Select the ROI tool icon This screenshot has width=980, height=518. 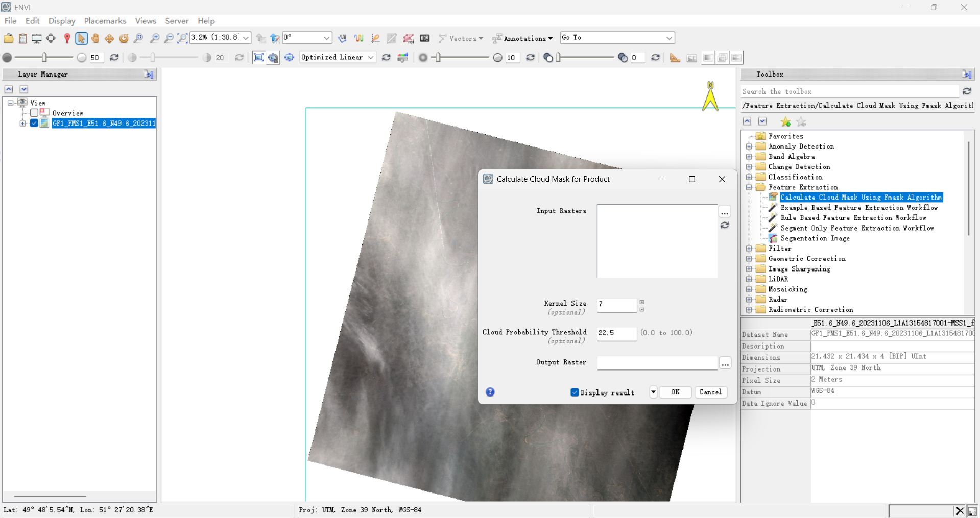click(x=408, y=38)
